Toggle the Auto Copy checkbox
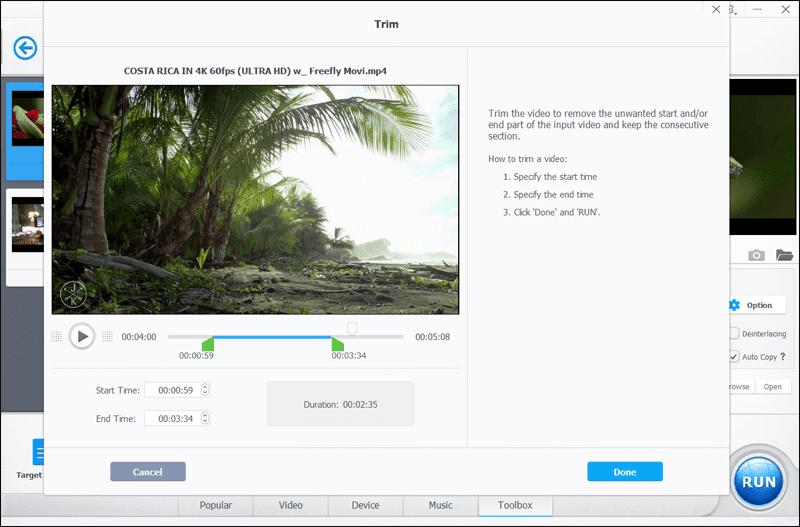The height and width of the screenshot is (527, 800). tap(734, 357)
